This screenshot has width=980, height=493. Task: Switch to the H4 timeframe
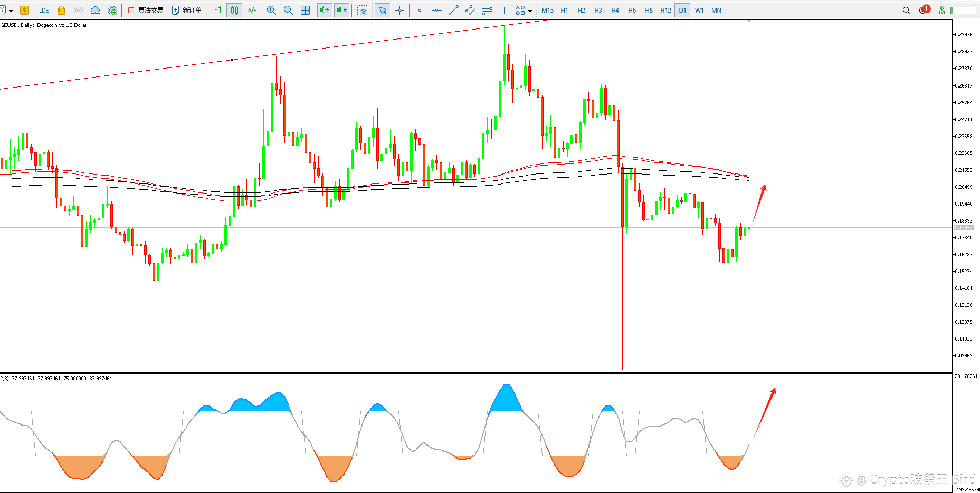click(615, 10)
